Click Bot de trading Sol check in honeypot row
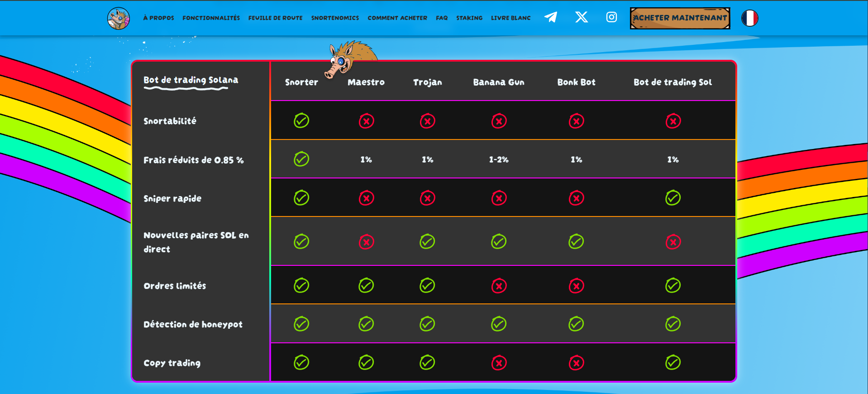 point(673,324)
